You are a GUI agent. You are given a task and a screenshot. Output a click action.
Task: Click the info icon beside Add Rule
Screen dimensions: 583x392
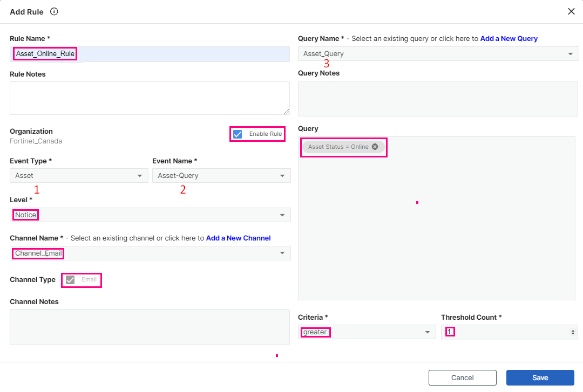click(54, 11)
